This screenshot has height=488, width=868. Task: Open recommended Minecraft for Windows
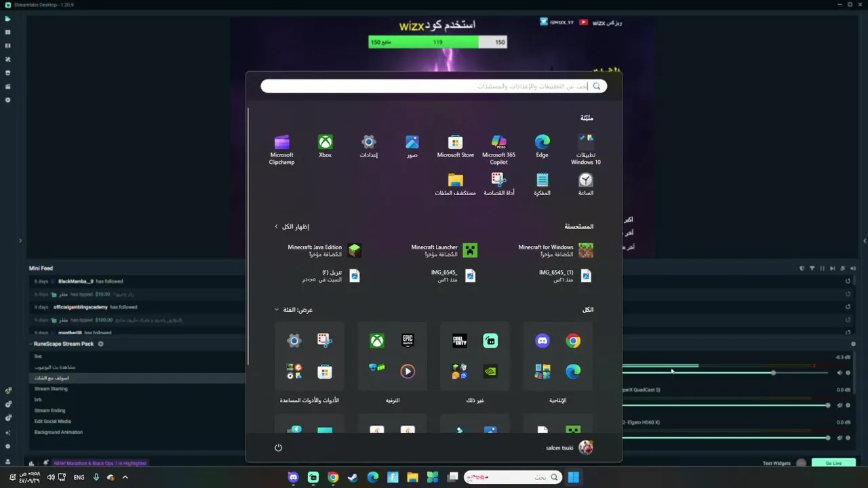[555, 251]
